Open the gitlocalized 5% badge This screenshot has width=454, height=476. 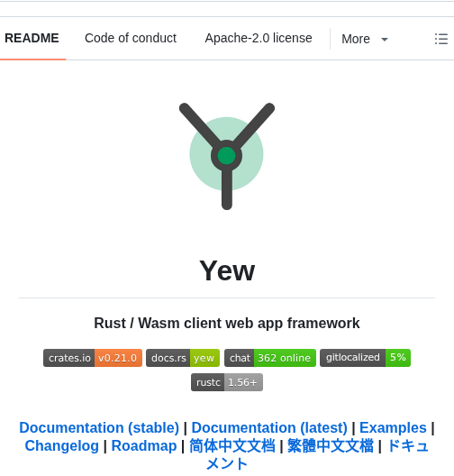pos(365,358)
